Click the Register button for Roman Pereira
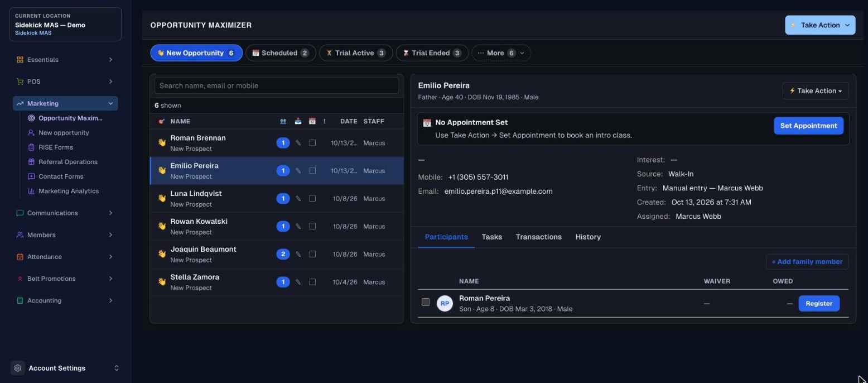The width and height of the screenshot is (868, 383). (x=819, y=304)
